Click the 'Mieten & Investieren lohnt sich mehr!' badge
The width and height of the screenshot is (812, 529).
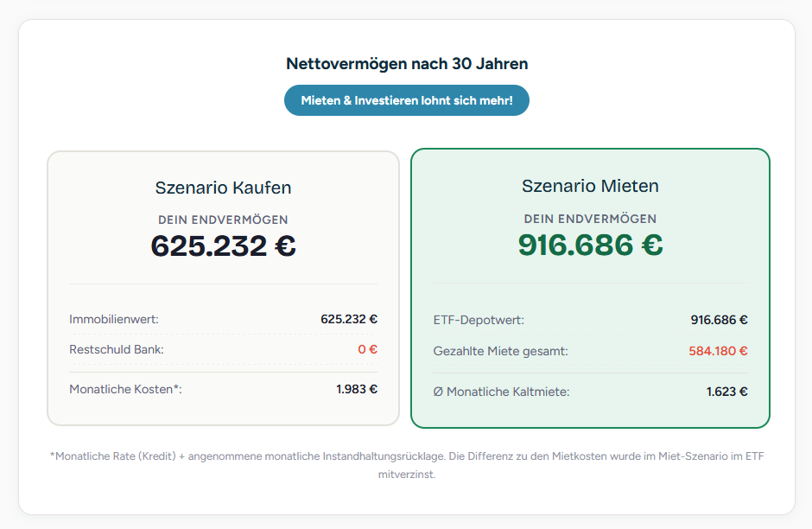(x=406, y=99)
